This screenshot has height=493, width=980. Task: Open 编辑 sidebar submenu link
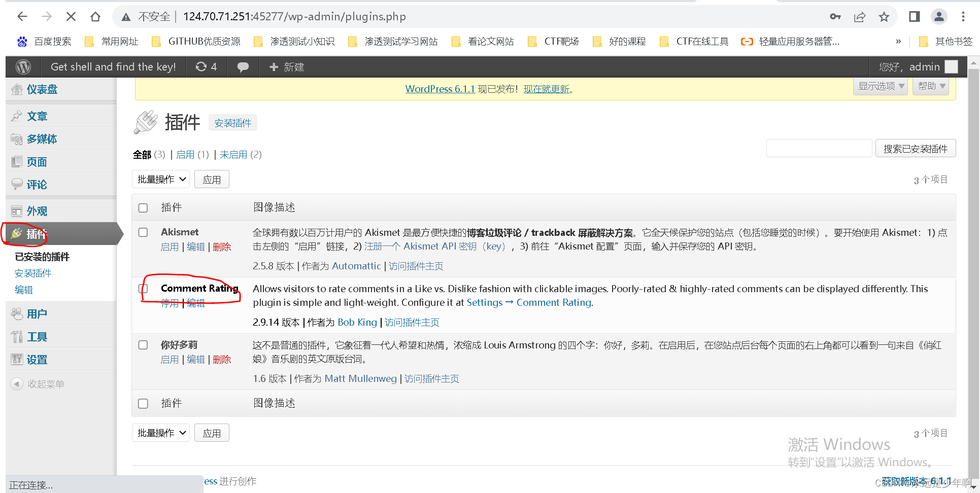24,290
